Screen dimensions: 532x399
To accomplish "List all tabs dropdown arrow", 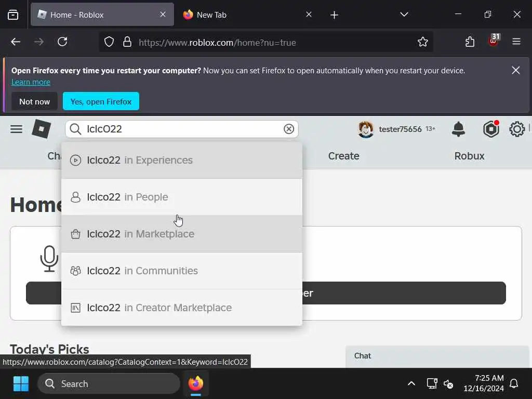I will coord(404,15).
